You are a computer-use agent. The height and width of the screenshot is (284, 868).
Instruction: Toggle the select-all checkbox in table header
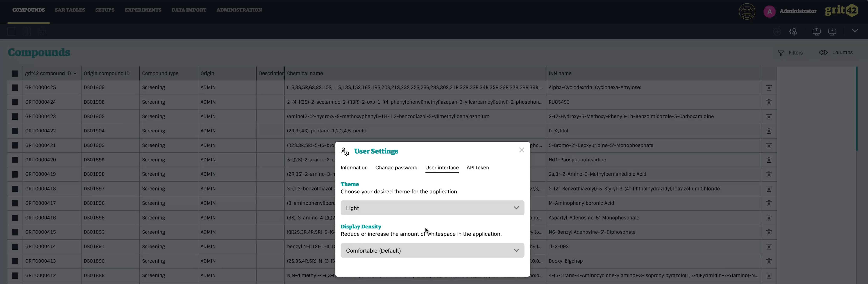point(15,73)
